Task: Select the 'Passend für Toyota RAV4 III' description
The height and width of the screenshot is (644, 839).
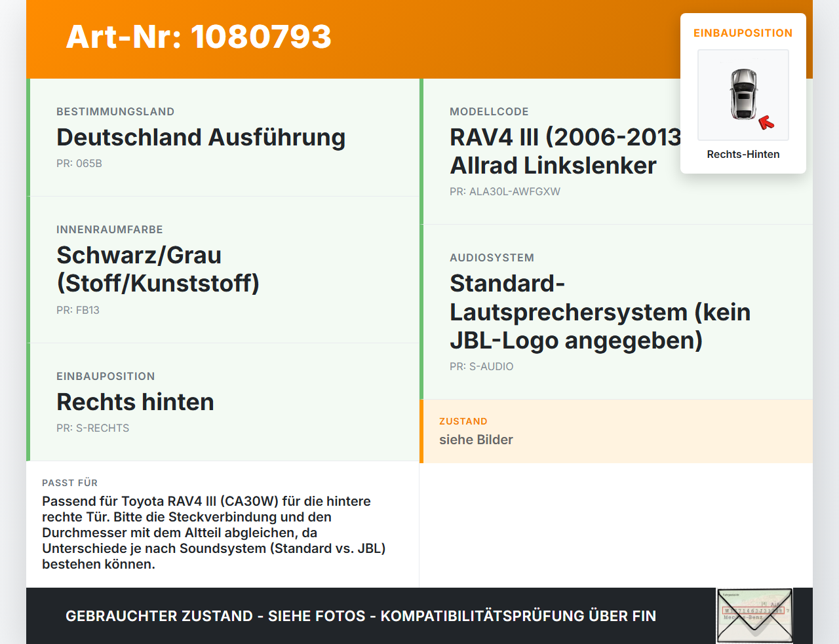Action: click(x=214, y=533)
